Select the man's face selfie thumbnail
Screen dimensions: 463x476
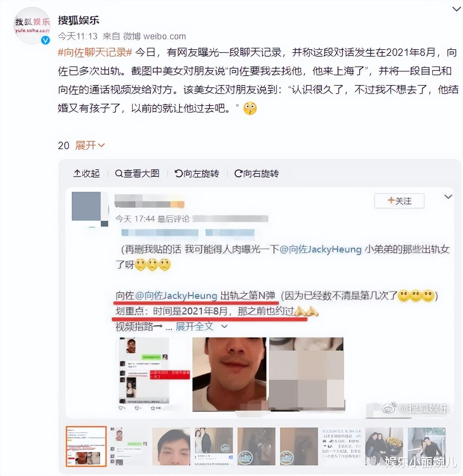pyautogui.click(x=171, y=446)
